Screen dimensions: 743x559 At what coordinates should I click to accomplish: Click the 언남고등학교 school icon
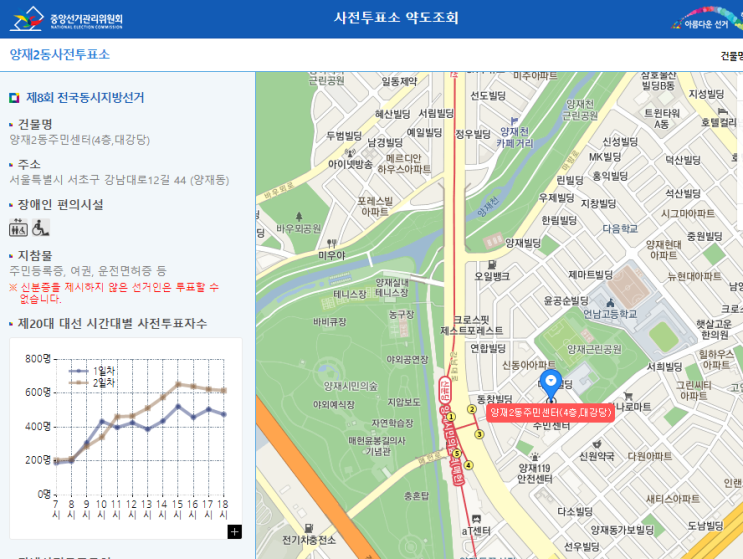(610, 302)
